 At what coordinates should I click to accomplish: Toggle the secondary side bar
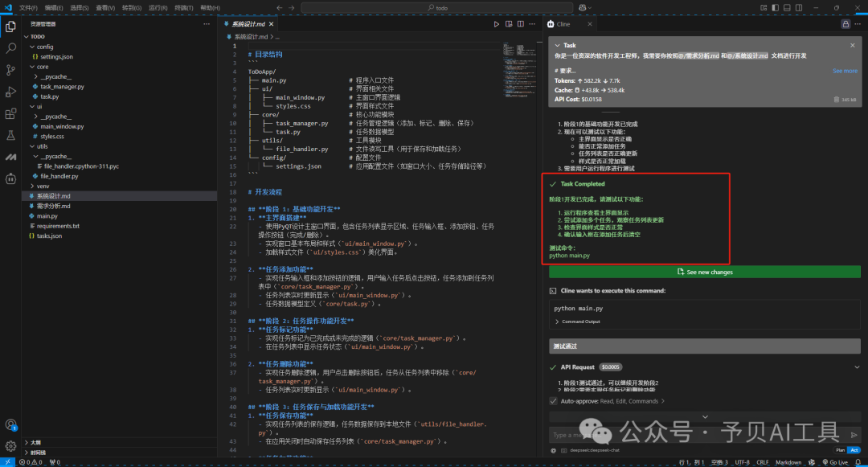[799, 8]
